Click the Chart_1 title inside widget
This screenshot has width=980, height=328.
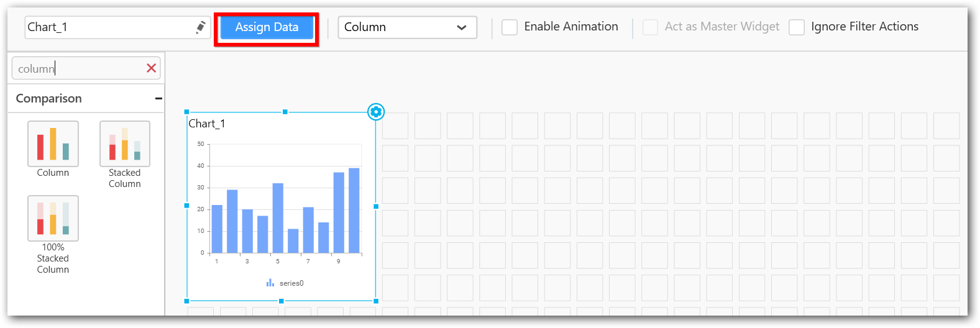pos(207,124)
